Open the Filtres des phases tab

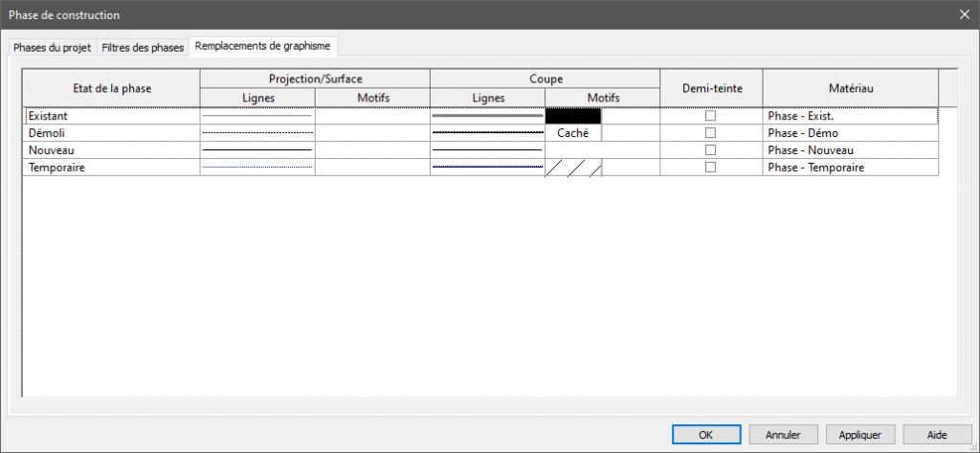tap(142, 47)
